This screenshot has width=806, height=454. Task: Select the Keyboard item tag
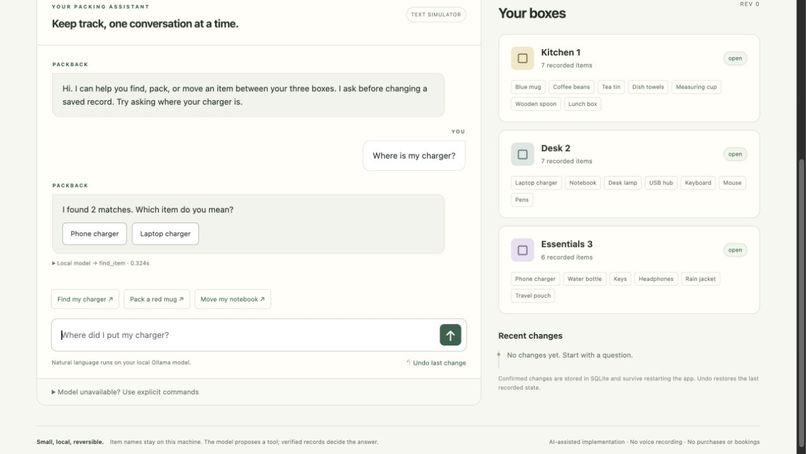(x=698, y=183)
